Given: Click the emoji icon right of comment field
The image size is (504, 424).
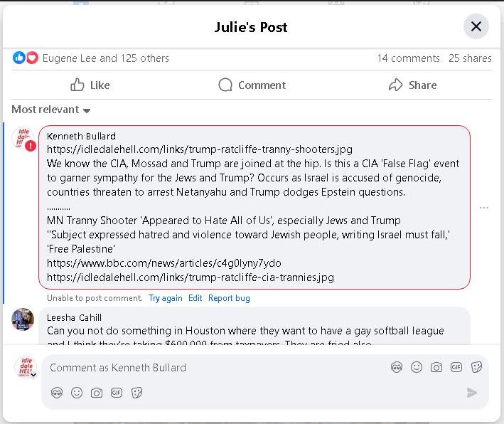Looking at the screenshot, I should (417, 367).
